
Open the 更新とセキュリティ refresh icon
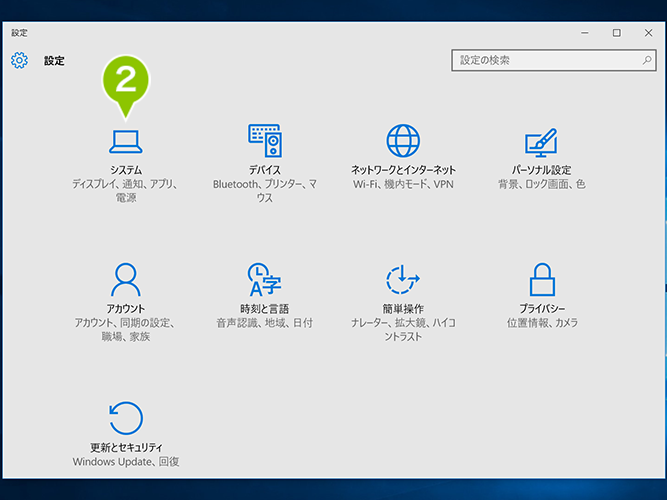point(125,418)
